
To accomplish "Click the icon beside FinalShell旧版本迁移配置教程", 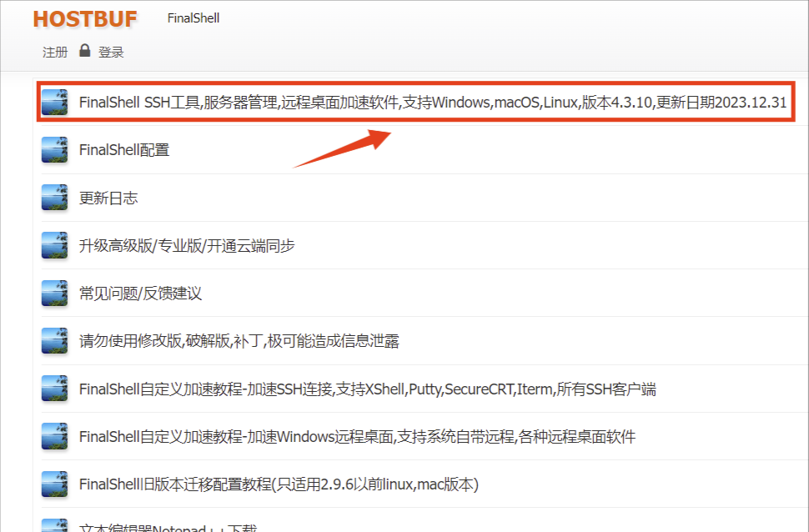I will coord(55,484).
